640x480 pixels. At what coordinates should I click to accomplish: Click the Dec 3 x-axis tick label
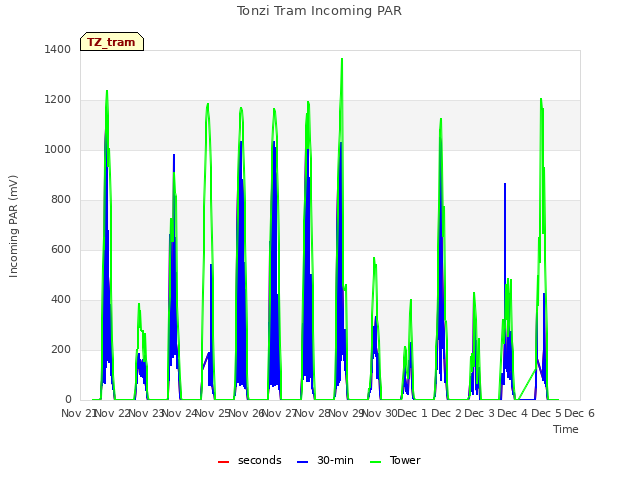pos(480,413)
